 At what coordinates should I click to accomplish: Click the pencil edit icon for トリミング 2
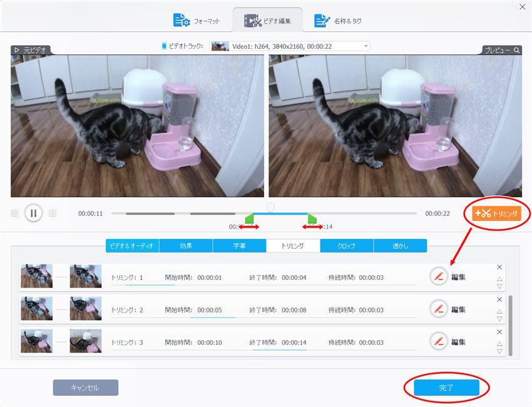tap(439, 309)
